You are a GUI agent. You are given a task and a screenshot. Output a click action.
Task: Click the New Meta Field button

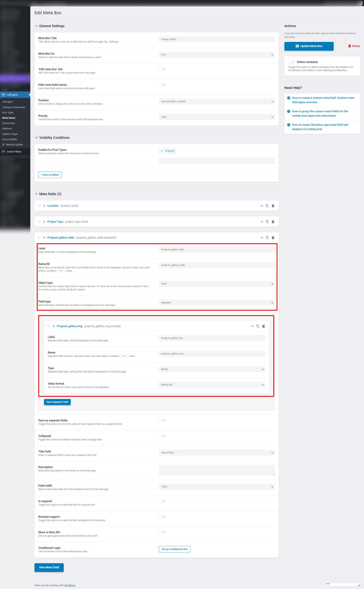[49, 567]
